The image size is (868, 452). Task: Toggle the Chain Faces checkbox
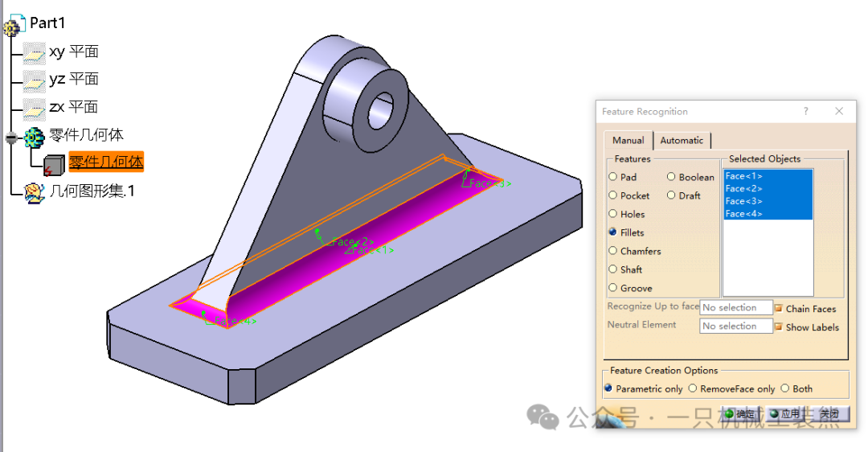click(x=778, y=309)
